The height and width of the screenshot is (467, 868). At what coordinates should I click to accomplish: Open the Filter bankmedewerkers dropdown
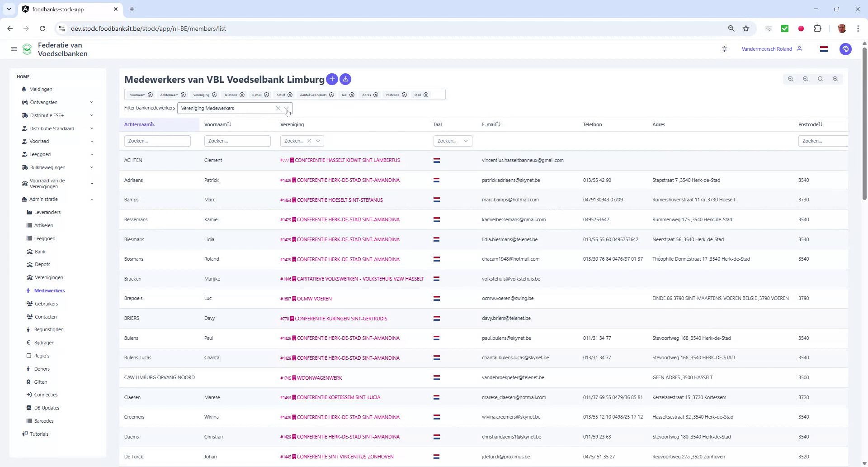point(286,108)
